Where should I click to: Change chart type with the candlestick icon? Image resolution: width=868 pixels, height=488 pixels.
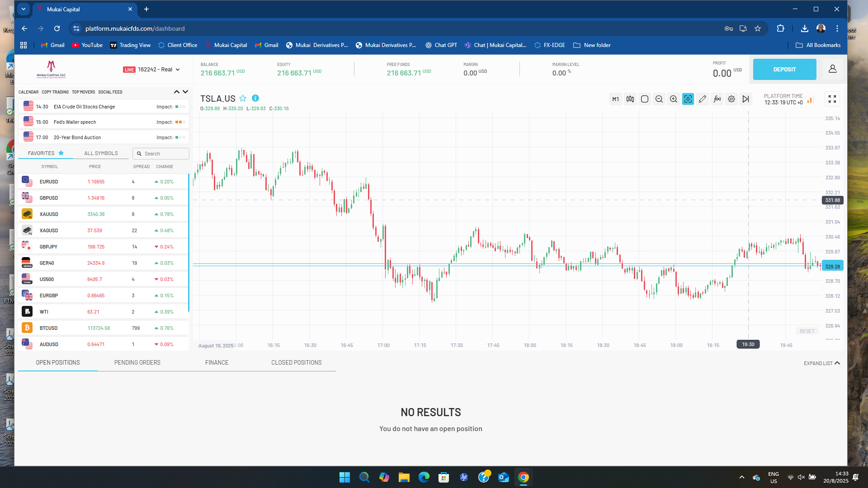[630, 99]
